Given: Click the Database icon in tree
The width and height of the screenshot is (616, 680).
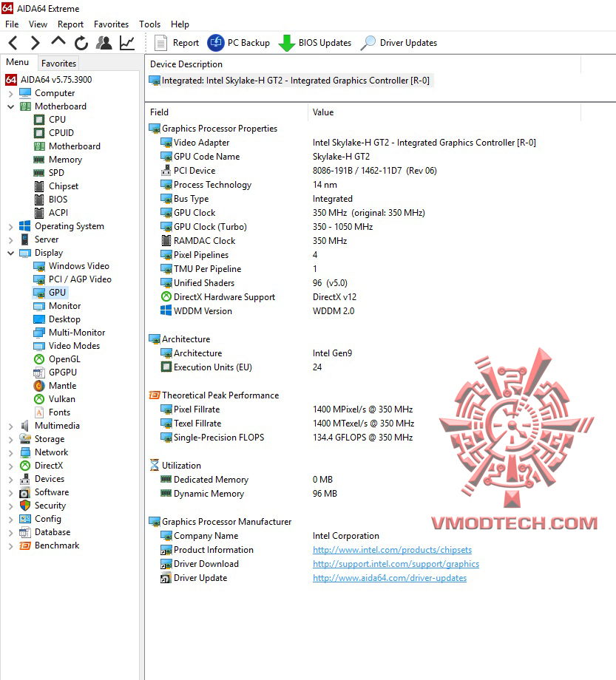Looking at the screenshot, I should (x=25, y=533).
